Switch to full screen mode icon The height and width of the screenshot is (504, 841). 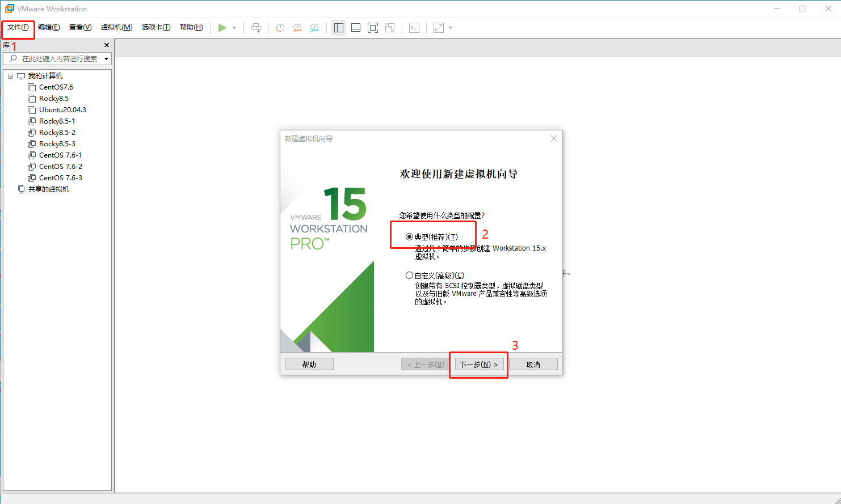(373, 28)
